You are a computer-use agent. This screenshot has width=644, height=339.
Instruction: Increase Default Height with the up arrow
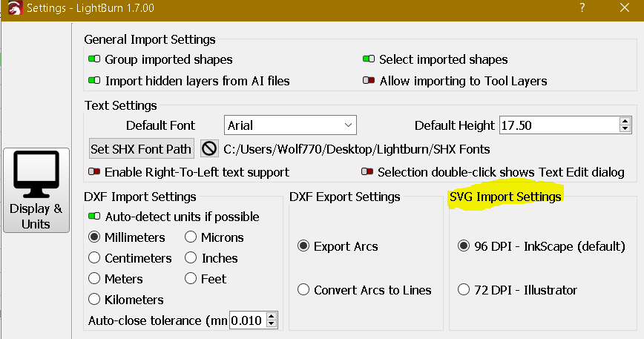(x=625, y=121)
